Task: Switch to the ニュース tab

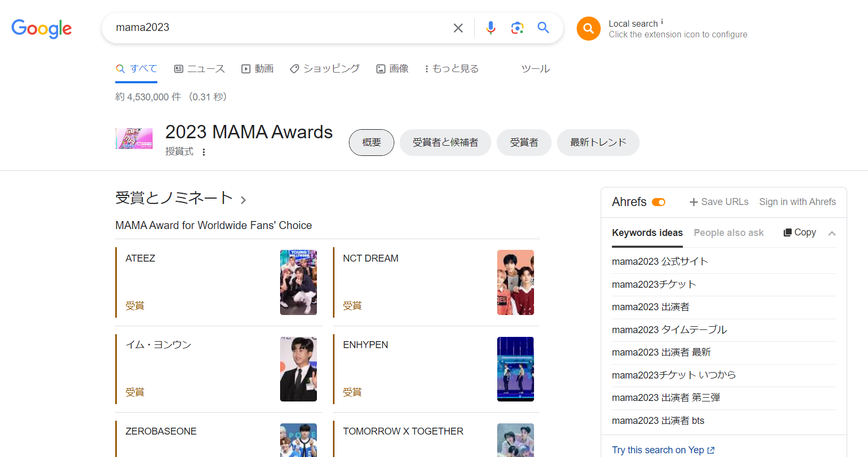Action: [x=200, y=69]
